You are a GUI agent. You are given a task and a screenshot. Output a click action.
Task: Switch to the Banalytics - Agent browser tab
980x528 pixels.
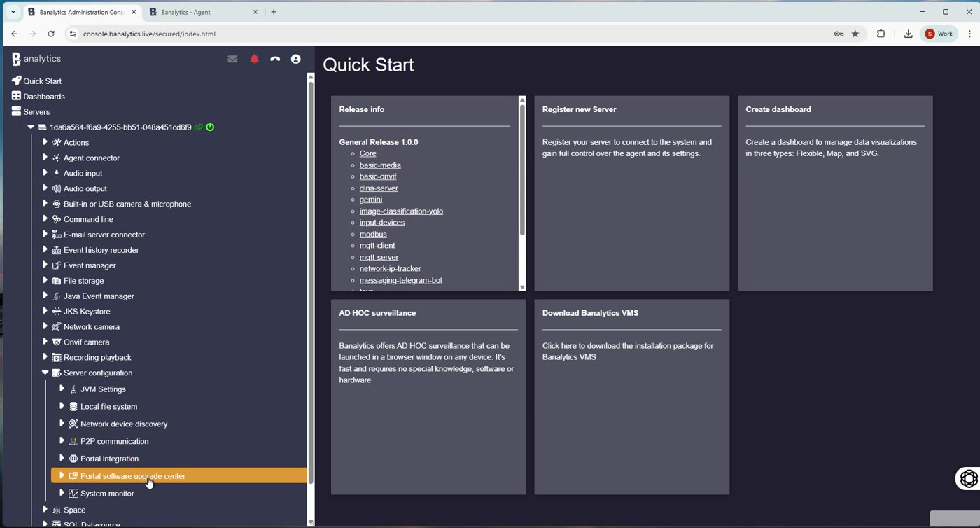click(204, 12)
